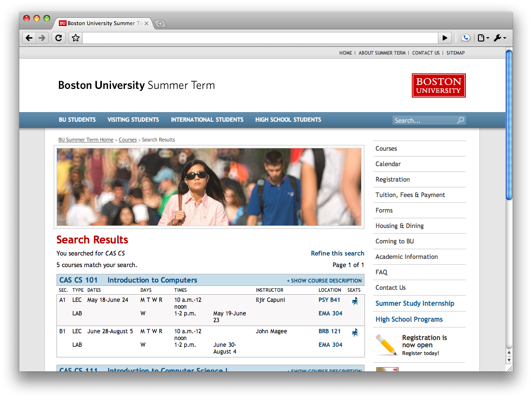Open the BU STUDENTS navigation item

point(77,119)
